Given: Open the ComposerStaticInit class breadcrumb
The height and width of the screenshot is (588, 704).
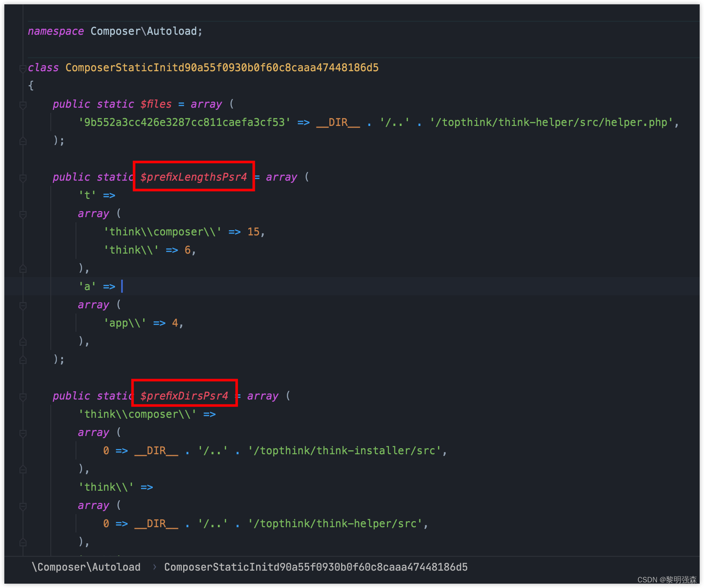Looking at the screenshot, I should click(316, 567).
